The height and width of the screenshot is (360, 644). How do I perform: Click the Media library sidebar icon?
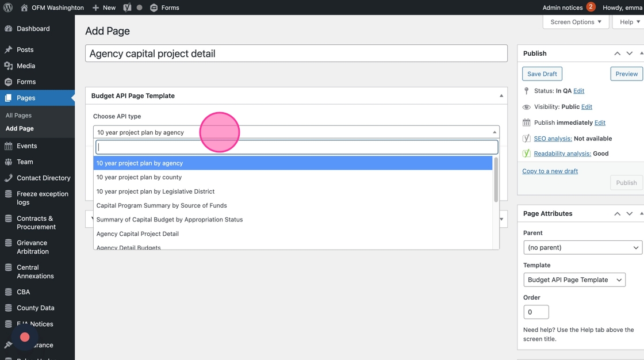(x=8, y=66)
